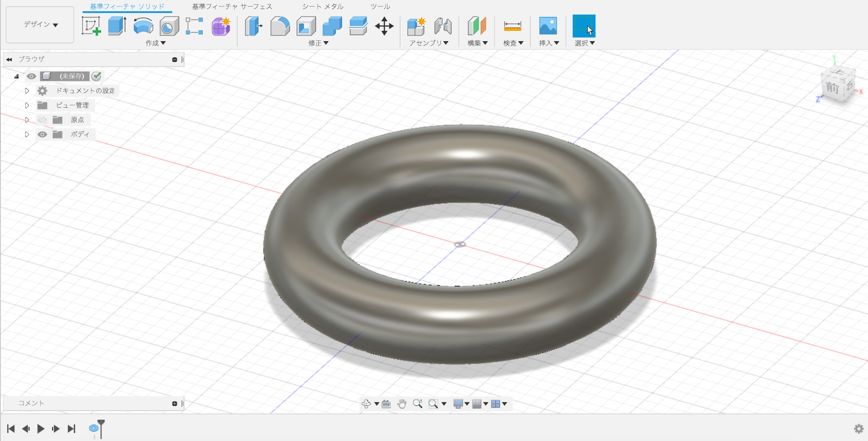Click the Grid and Snaps icon
Screen dimensions: 868x441
coord(477,404)
